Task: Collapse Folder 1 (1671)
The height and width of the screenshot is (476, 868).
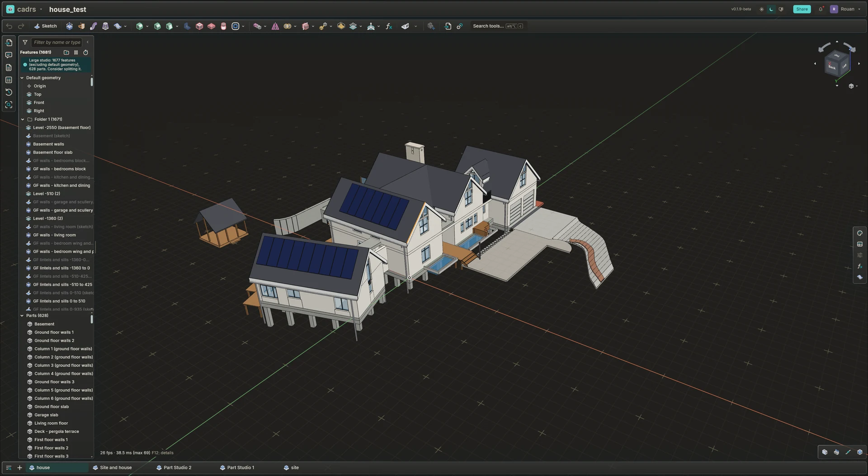Action: (23, 119)
